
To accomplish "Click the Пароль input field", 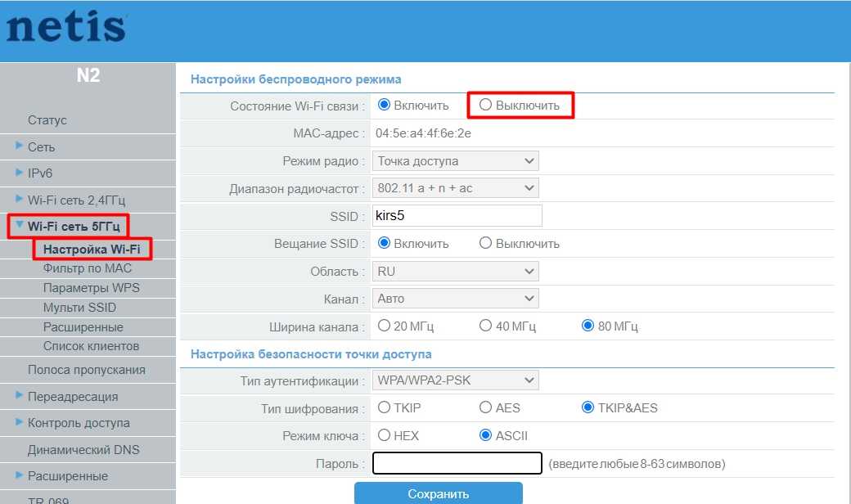I will pos(457,463).
